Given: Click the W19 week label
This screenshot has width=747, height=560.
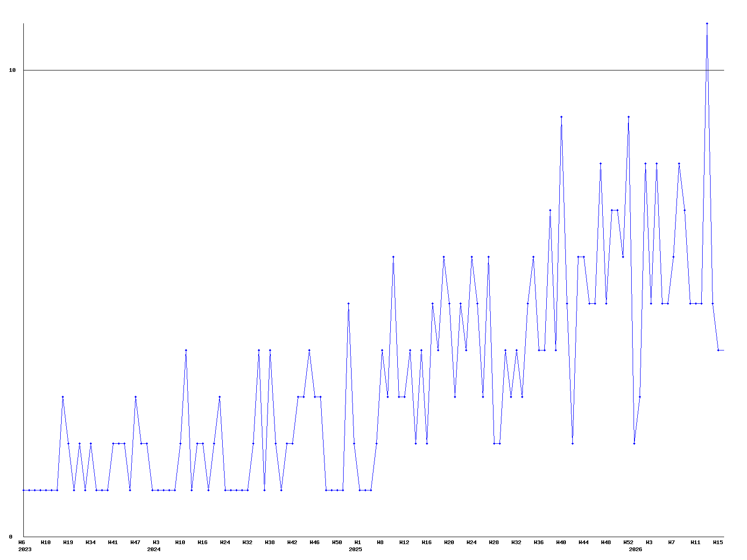Looking at the screenshot, I should [x=68, y=542].
